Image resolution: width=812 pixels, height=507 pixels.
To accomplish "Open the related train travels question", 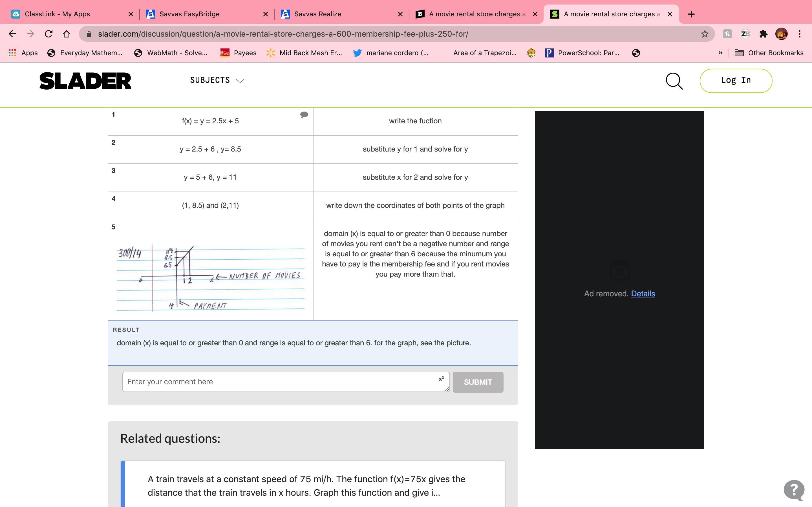I will [x=306, y=486].
